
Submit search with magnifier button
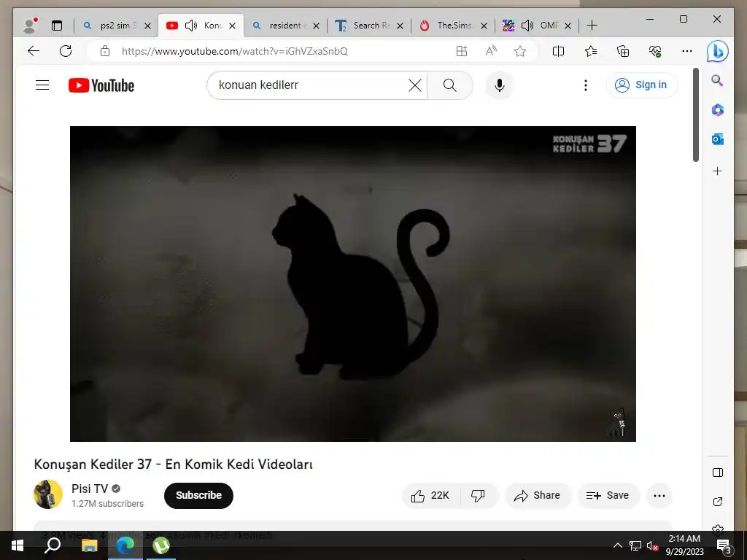[449, 85]
